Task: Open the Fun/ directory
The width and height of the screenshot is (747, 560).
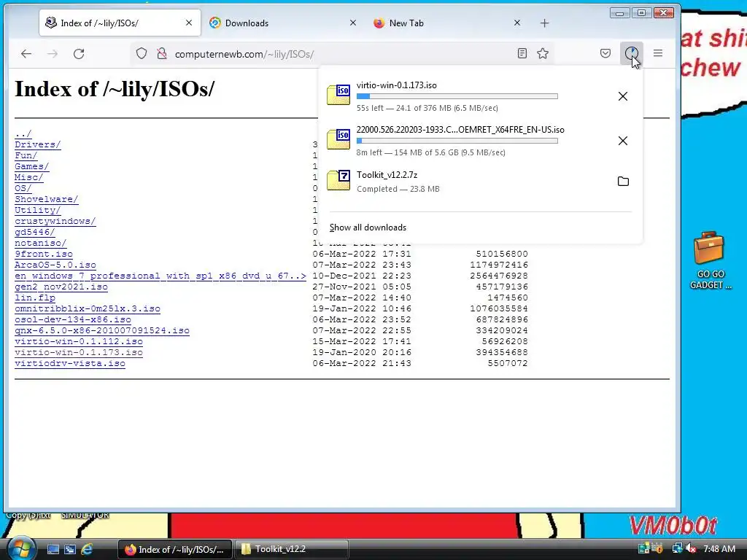Action: (26, 156)
